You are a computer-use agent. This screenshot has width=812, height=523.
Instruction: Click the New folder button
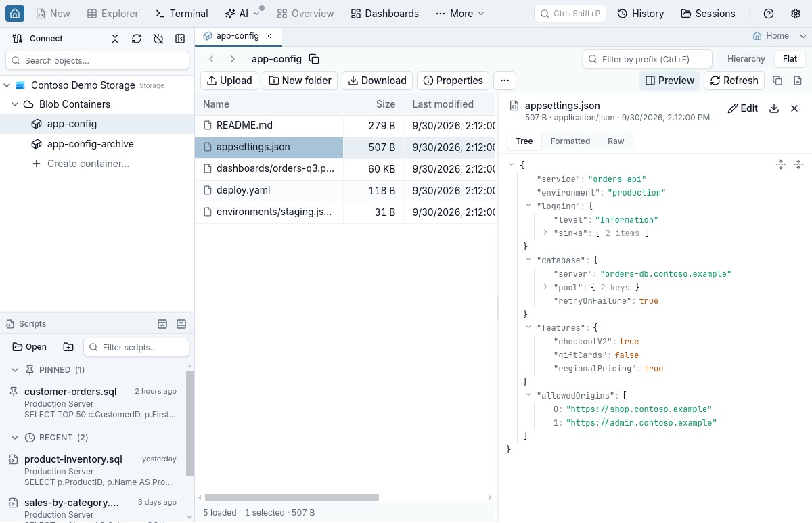(300, 81)
